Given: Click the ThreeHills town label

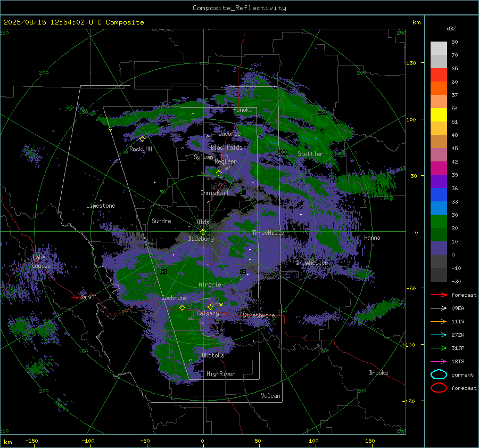Looking at the screenshot, I should tap(268, 233).
